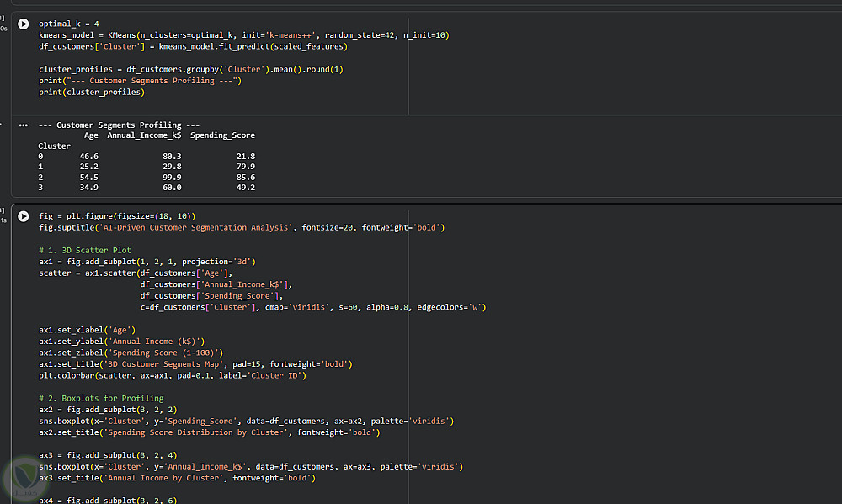The image size is (842, 504).
Task: Click the fig.suptitle line
Action: 242,227
